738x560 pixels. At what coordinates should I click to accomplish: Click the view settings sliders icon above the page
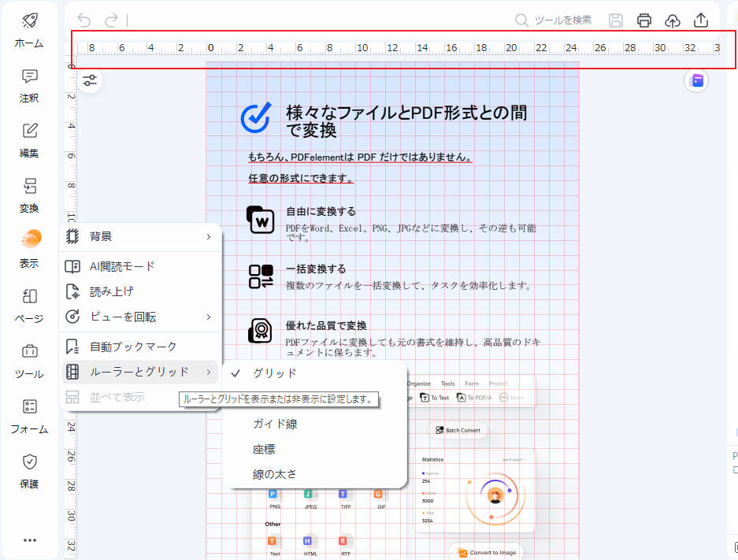[x=90, y=80]
